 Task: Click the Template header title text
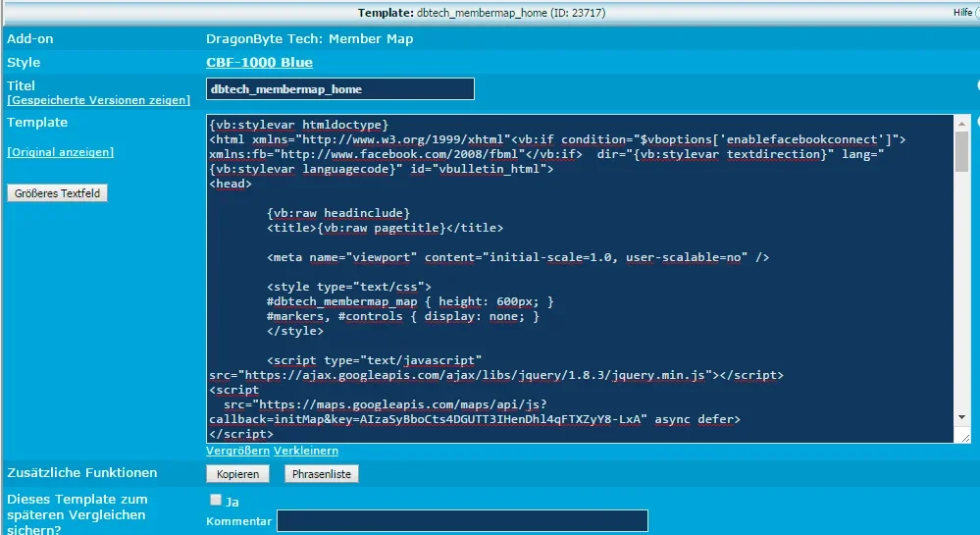482,13
